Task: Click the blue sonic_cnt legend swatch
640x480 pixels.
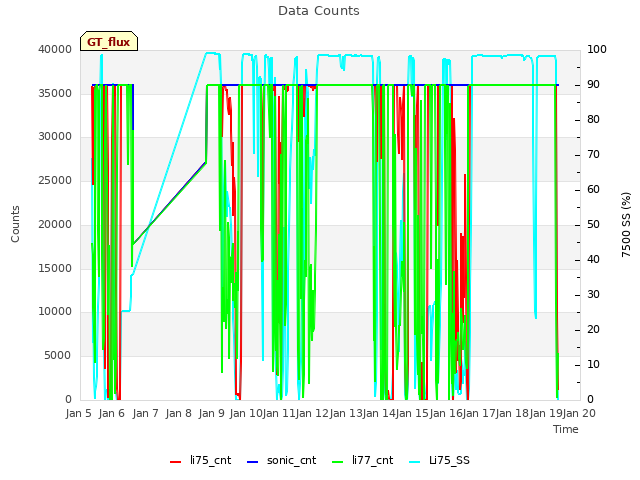Action: click(253, 462)
